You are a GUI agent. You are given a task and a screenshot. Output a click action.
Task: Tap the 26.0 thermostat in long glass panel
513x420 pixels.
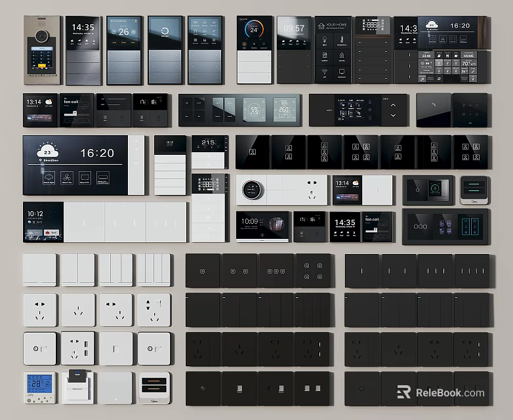click(284, 110)
